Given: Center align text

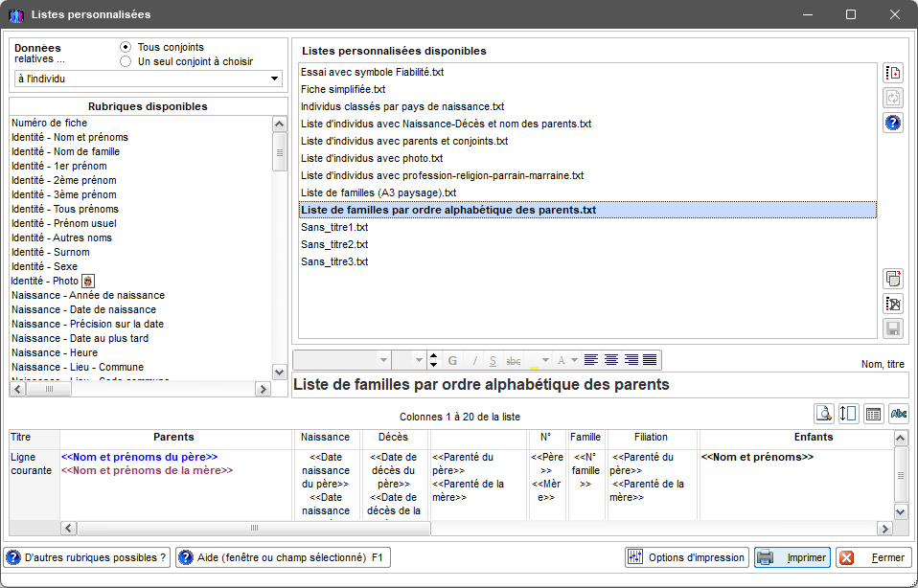Looking at the screenshot, I should pos(611,360).
